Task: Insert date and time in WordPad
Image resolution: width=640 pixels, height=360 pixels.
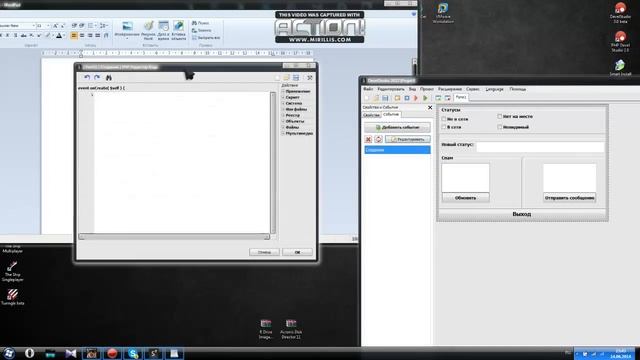Action: point(163,30)
